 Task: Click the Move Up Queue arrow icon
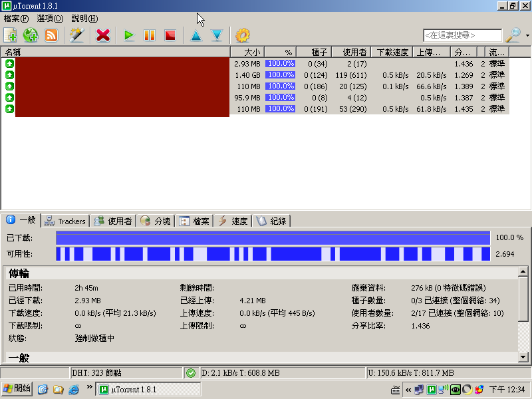click(x=196, y=35)
